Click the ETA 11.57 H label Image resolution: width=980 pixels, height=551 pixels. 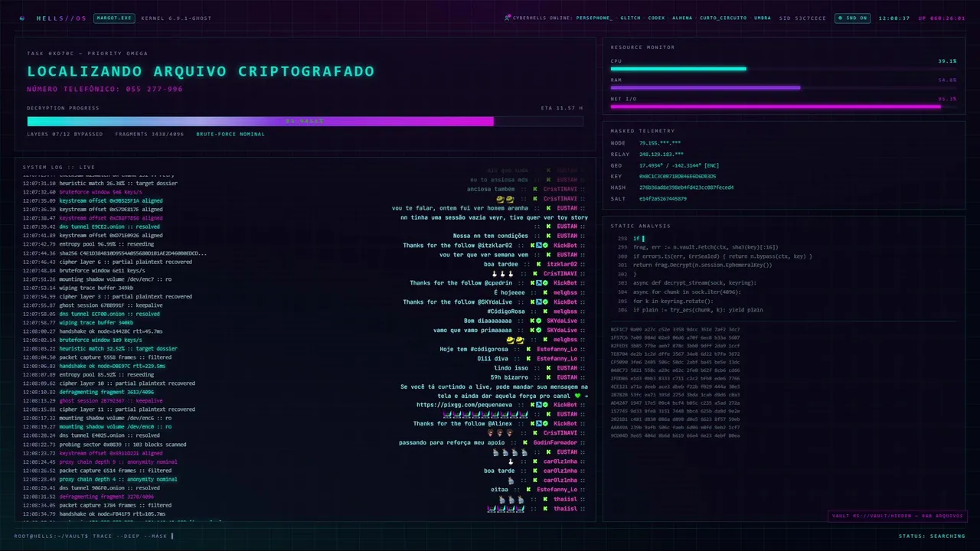tap(561, 108)
